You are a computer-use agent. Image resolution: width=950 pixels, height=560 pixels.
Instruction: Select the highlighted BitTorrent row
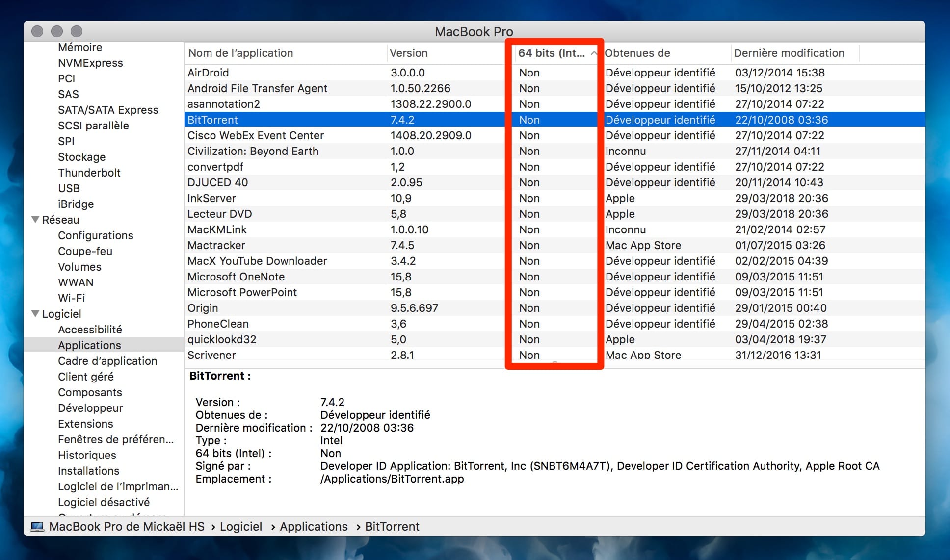coord(554,120)
